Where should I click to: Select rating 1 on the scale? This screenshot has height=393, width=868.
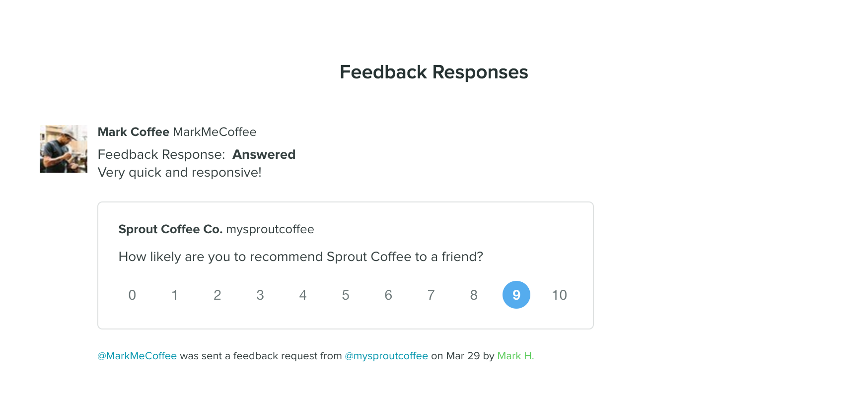pyautogui.click(x=175, y=295)
